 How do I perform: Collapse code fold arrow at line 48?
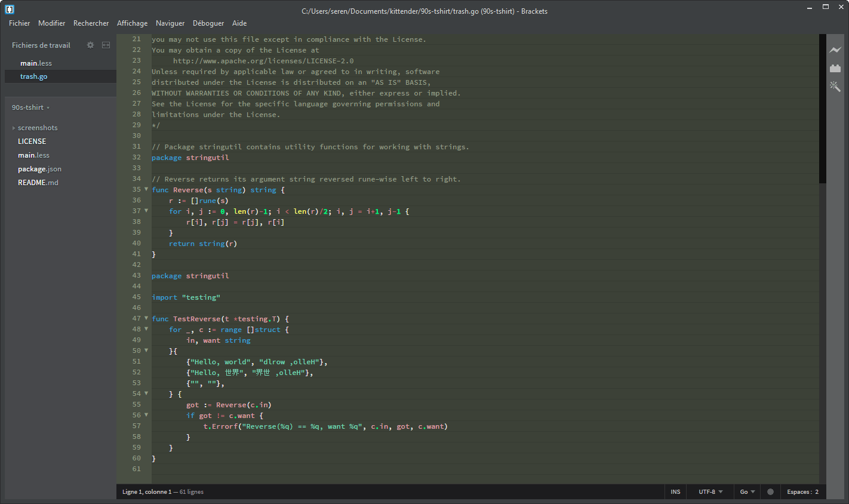(146, 329)
